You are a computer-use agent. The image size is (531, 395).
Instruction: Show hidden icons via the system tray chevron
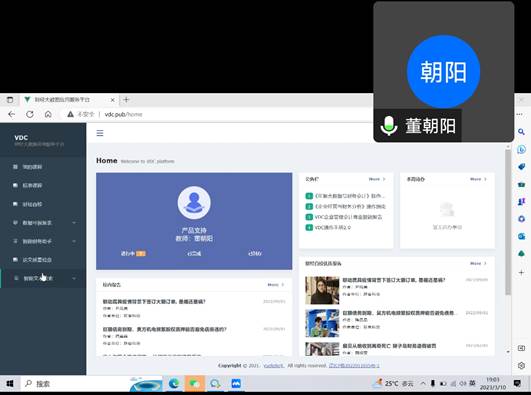(x=423, y=383)
